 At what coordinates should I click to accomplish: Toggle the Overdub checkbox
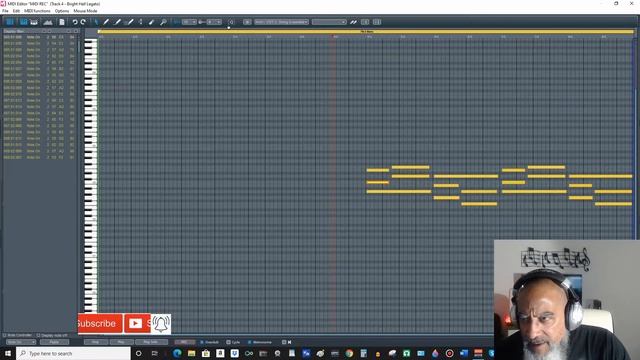coord(202,342)
